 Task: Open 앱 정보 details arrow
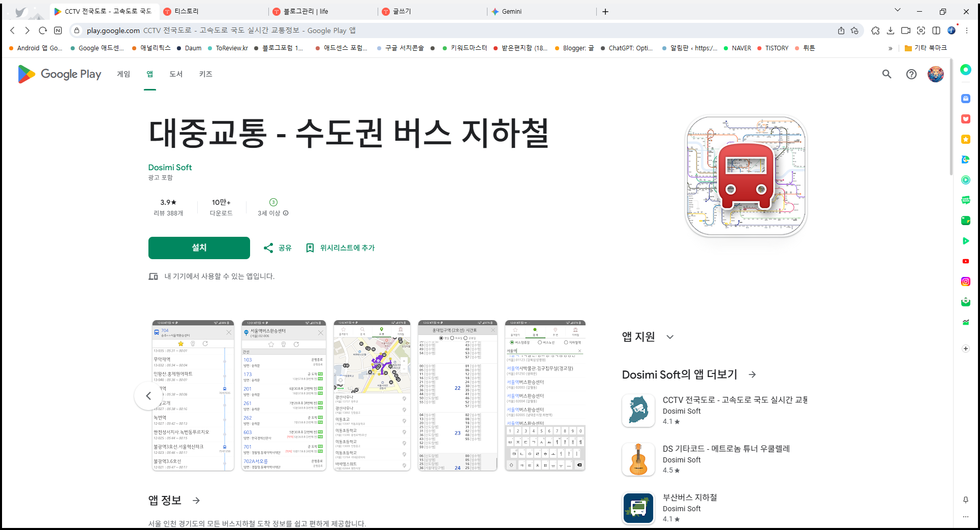pos(196,501)
